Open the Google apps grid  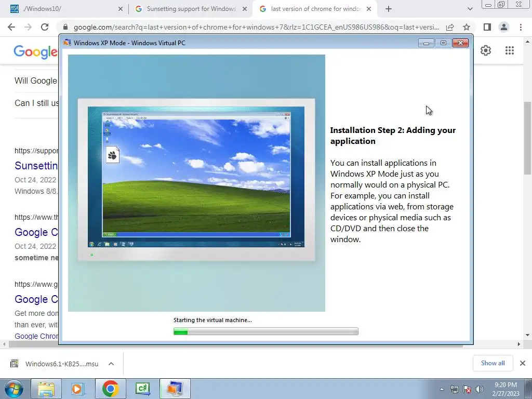click(x=509, y=50)
